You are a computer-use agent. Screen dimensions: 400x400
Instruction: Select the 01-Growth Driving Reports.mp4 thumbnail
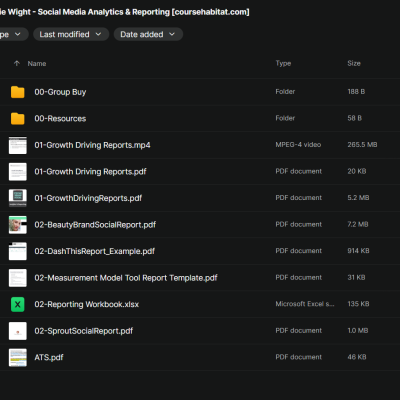click(x=18, y=145)
